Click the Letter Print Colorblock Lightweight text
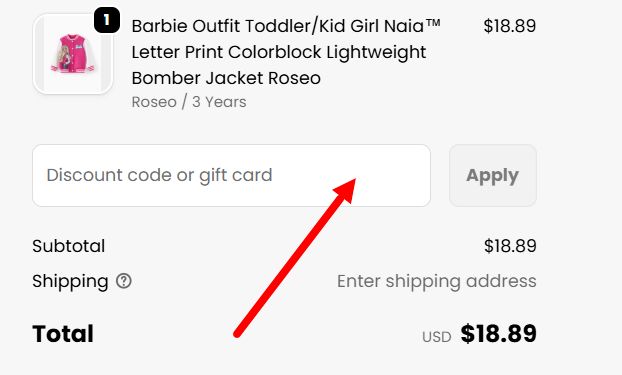Viewport: 622px width, 375px height. [279, 52]
